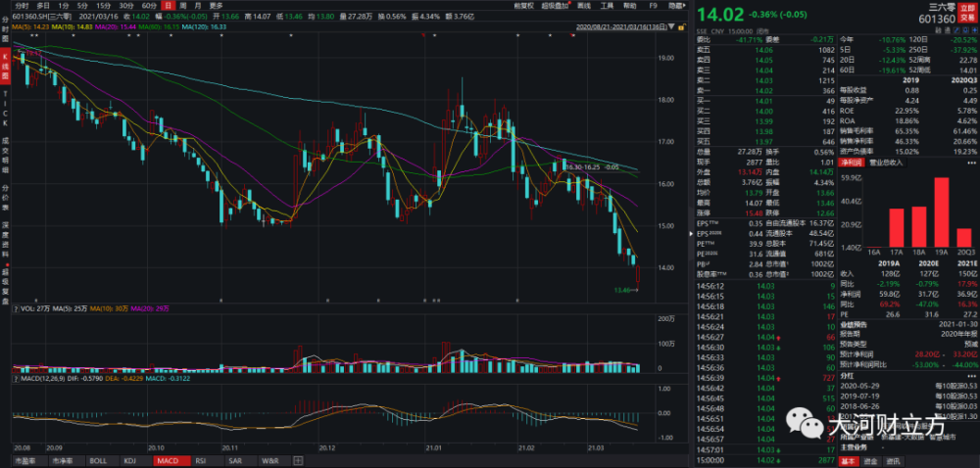Viewport: 980px width, 468px height.
Task: Select the 日 daily K-line period
Action: 167,5
